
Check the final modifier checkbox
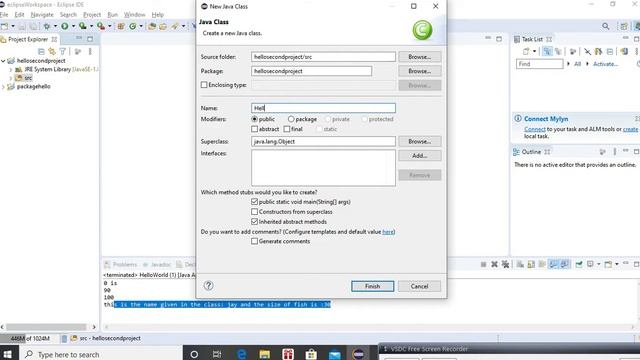pos(287,129)
